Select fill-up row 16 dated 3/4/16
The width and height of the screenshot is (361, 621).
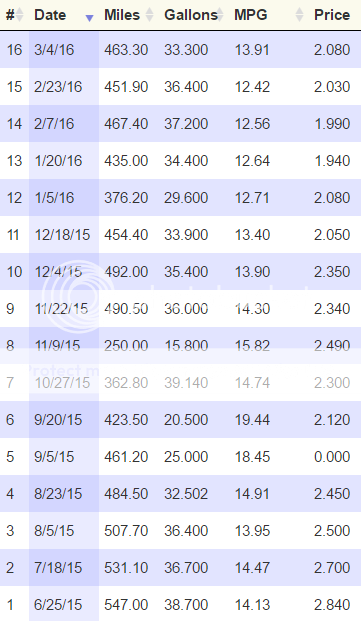pos(180,50)
